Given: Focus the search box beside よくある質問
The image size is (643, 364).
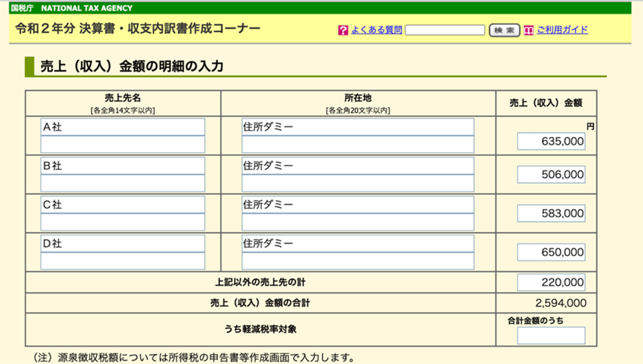Looking at the screenshot, I should click(445, 30).
